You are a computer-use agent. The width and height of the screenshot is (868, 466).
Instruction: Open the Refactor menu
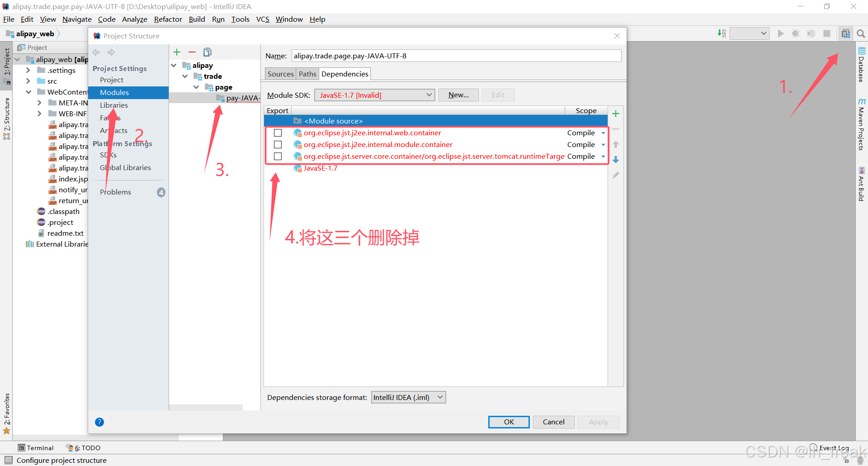coord(168,19)
